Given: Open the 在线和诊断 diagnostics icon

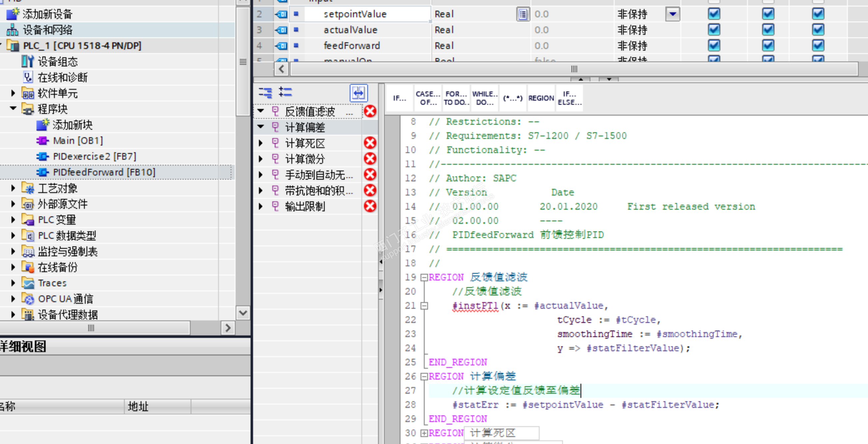Looking at the screenshot, I should coord(28,77).
